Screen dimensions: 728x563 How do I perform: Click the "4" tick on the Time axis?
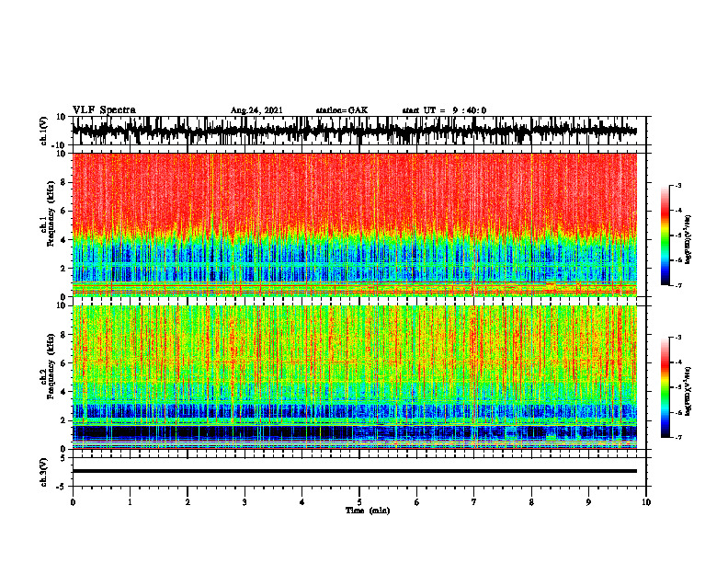[x=302, y=502]
